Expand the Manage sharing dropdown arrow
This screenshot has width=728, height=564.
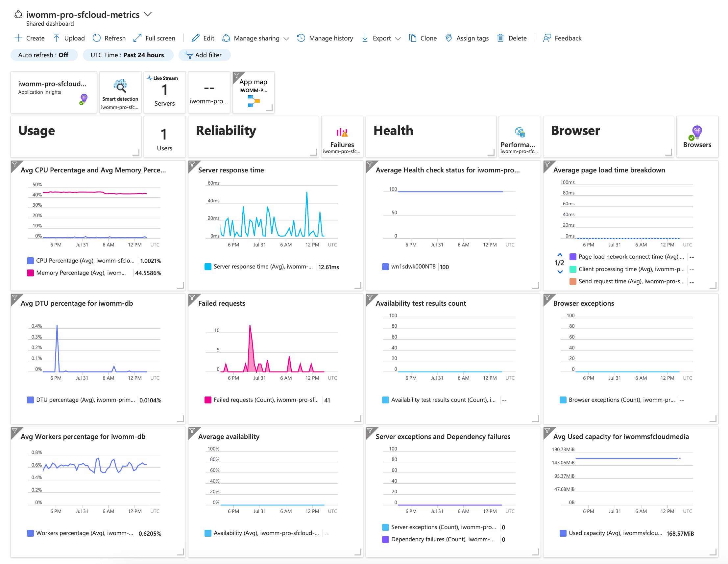pos(286,39)
